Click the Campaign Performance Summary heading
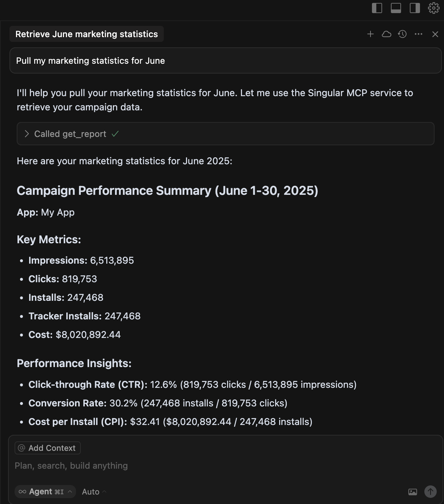Screen dimensions: 444x504 pos(167,191)
